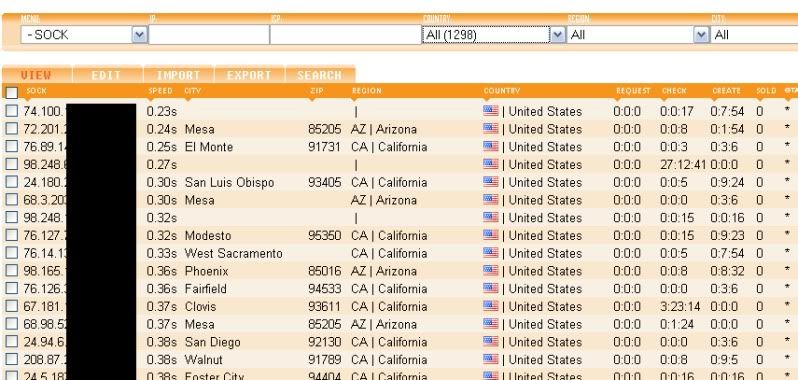This screenshot has width=798, height=380.
Task: Click the US flag in Fairfield row
Action: (x=491, y=288)
